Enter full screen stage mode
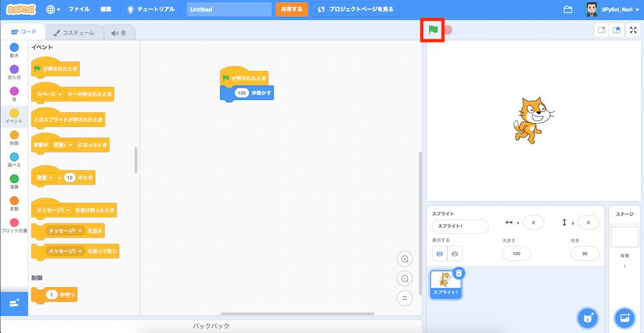The height and width of the screenshot is (333, 644). 633,30
